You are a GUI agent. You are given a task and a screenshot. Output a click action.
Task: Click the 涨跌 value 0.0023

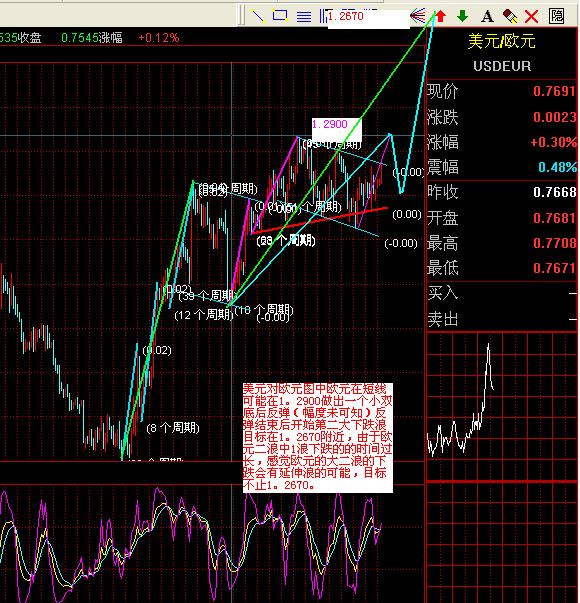point(554,117)
